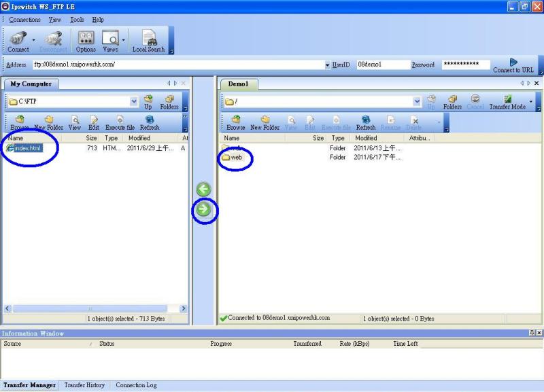Select index.html file in local pane
The image size is (544, 392).
pos(24,148)
